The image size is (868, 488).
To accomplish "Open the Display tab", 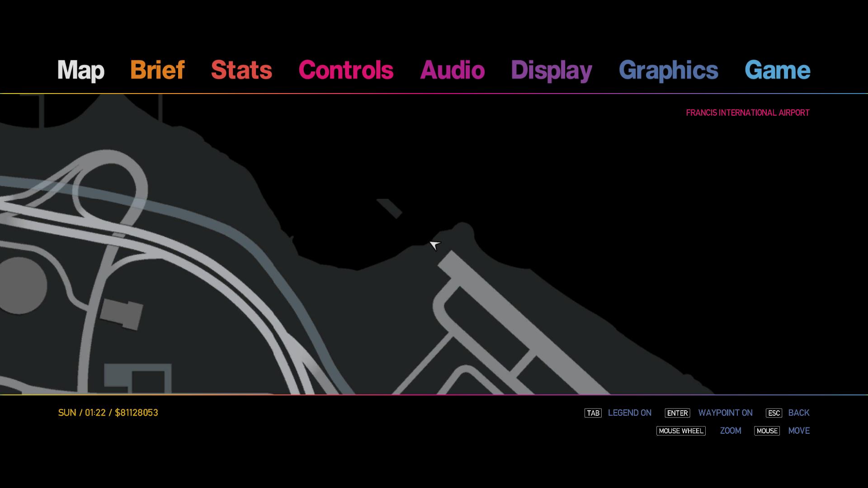I will 552,70.
